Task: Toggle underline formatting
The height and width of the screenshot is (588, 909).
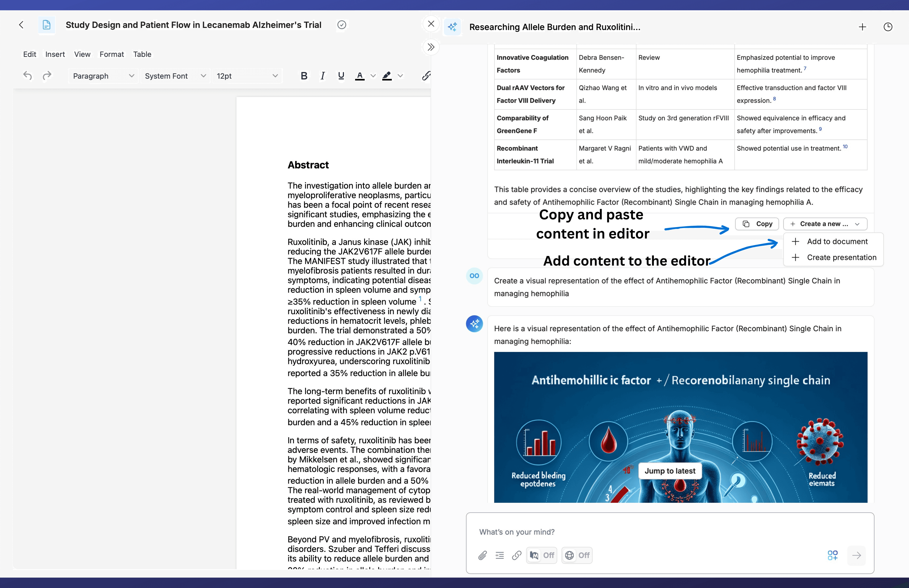Action: pos(341,75)
